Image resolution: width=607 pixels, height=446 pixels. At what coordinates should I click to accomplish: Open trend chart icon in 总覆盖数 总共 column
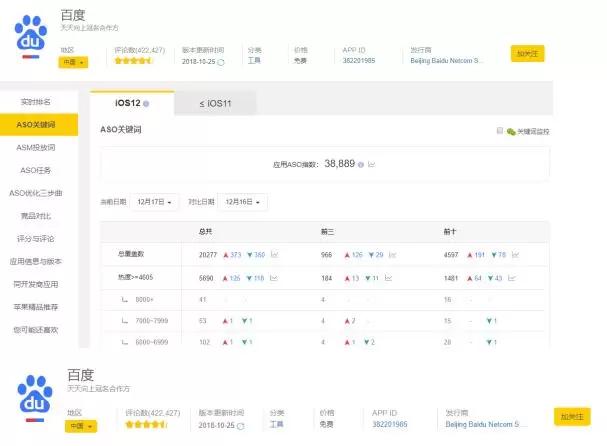(274, 255)
